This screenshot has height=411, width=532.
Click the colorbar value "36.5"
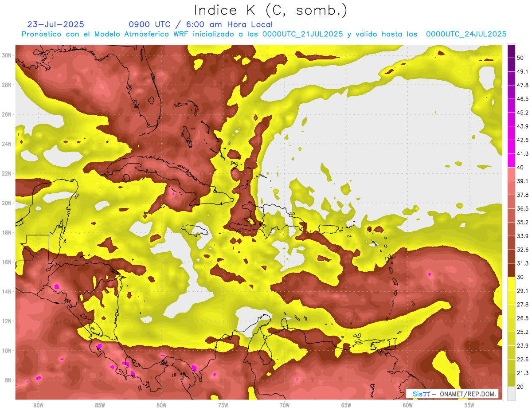coord(523,208)
